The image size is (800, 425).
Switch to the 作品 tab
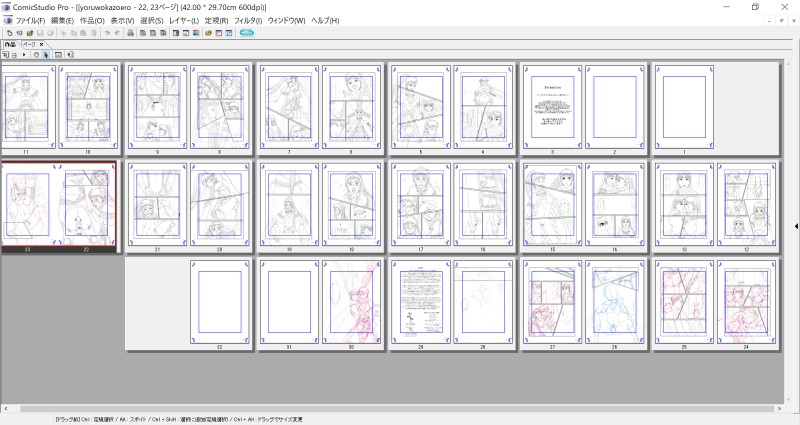(10, 44)
